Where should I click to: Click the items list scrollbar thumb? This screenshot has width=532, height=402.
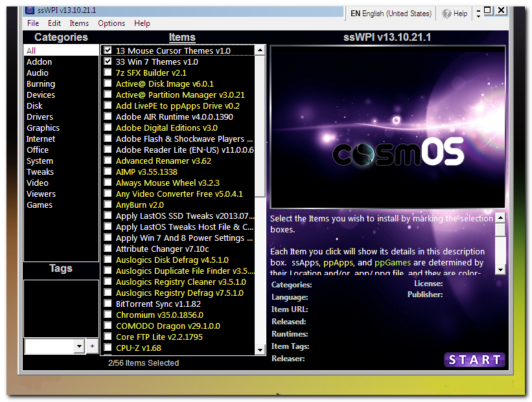tap(260, 126)
